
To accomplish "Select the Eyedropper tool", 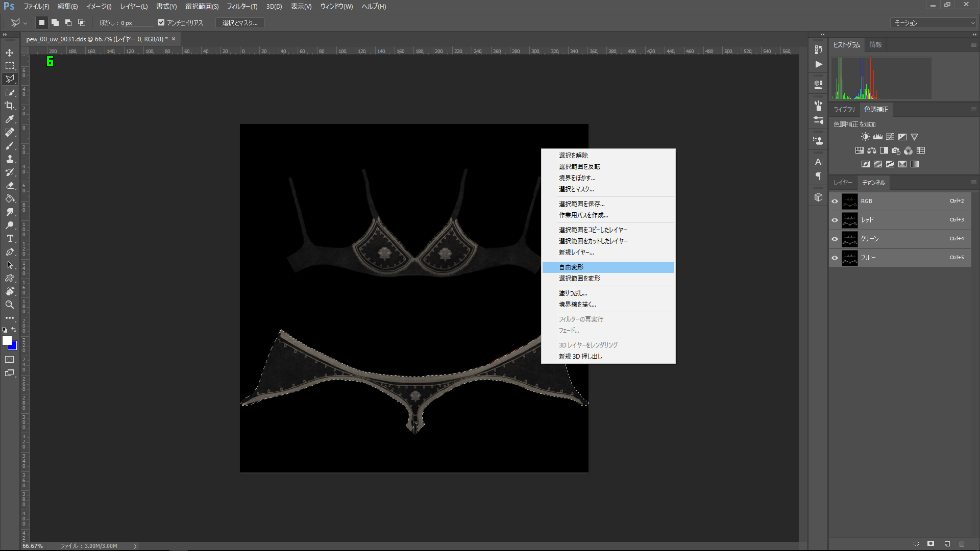I will [10, 119].
